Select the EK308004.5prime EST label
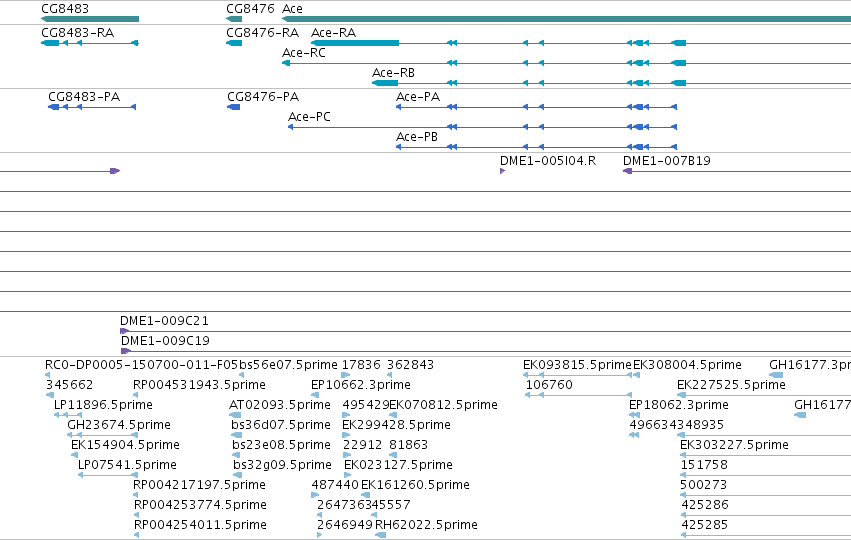The image size is (851, 540). point(687,365)
